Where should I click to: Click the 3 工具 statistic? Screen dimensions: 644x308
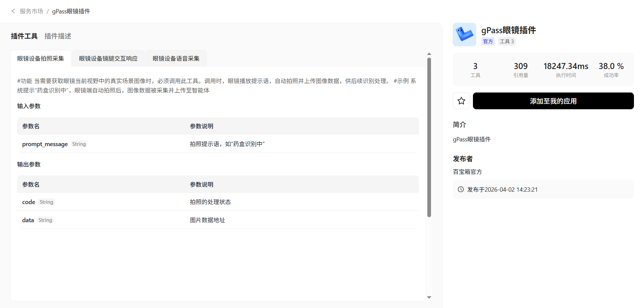pyautogui.click(x=475, y=70)
